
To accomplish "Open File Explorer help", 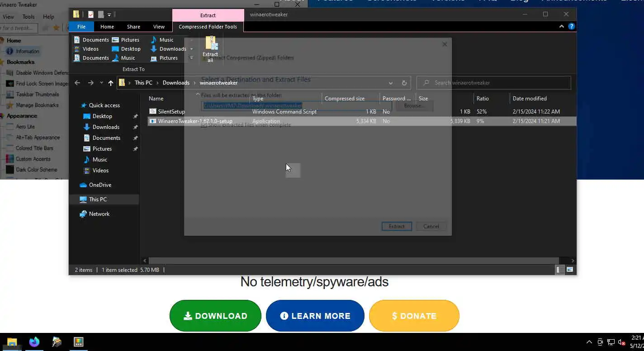I will coord(572,27).
